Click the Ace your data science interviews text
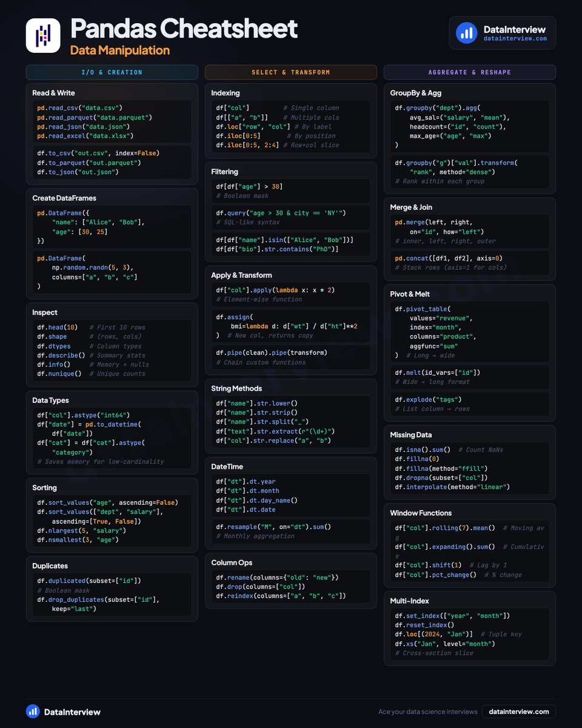 point(427,712)
